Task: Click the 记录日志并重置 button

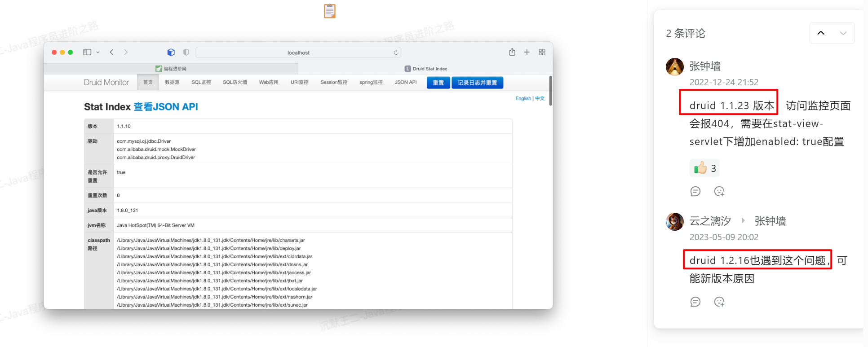Action: click(x=477, y=83)
